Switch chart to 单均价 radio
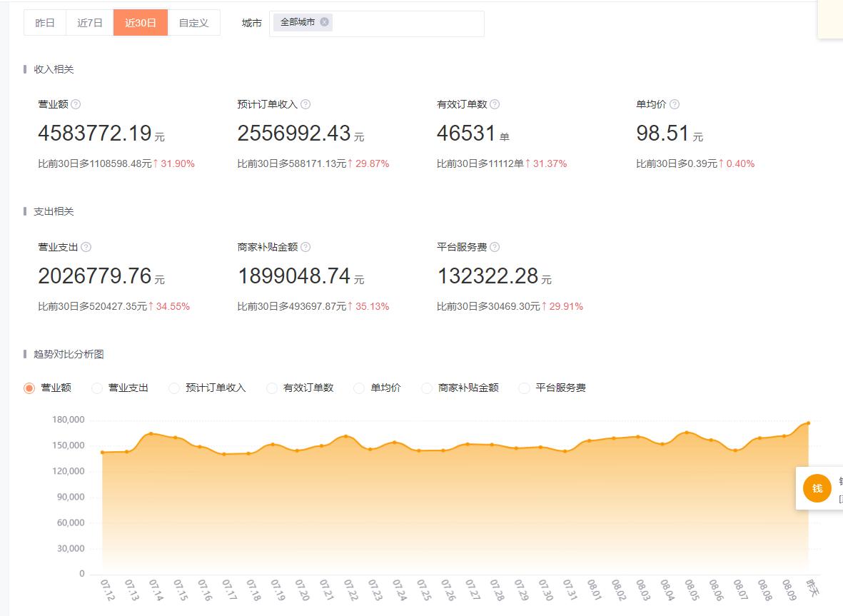 pos(359,388)
